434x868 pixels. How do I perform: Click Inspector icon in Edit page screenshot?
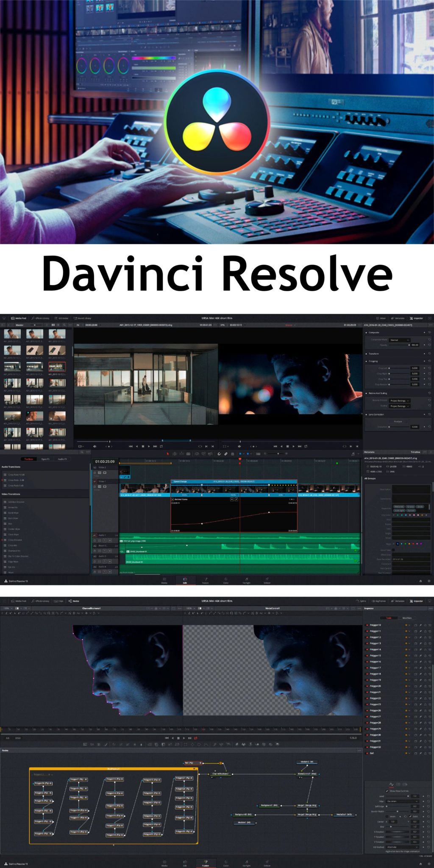(411, 318)
